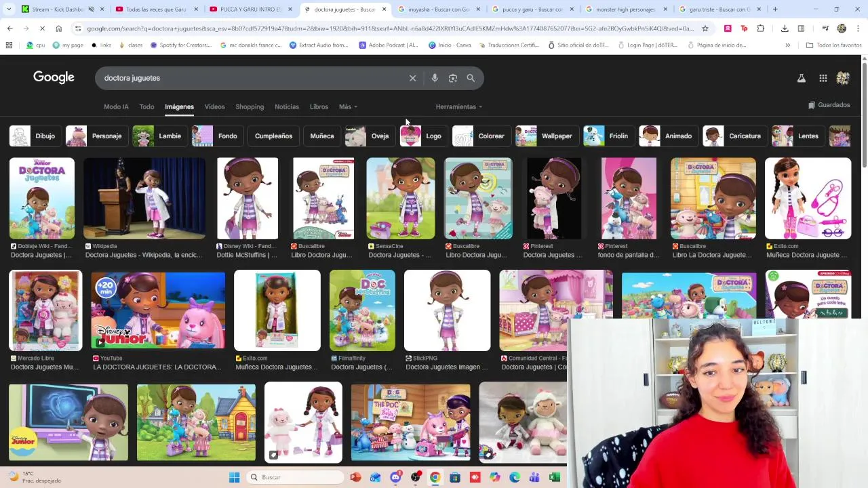Filter images by Muñeca chip
868x488 pixels.
[x=322, y=136]
